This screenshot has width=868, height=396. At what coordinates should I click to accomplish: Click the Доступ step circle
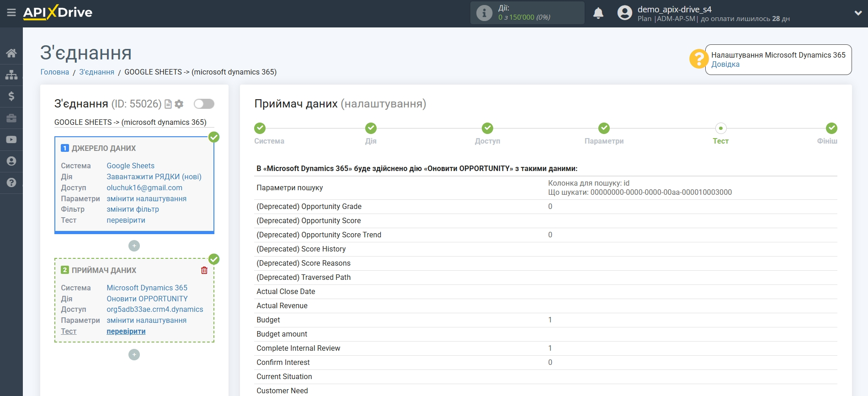487,128
